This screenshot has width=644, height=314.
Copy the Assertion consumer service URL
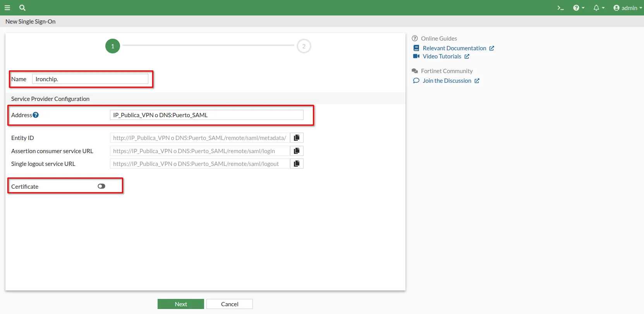pyautogui.click(x=297, y=151)
